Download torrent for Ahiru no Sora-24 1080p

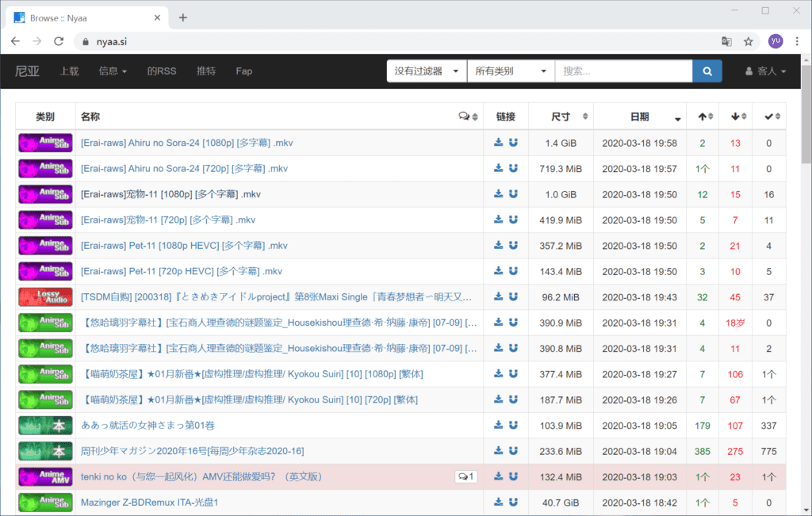tap(498, 143)
